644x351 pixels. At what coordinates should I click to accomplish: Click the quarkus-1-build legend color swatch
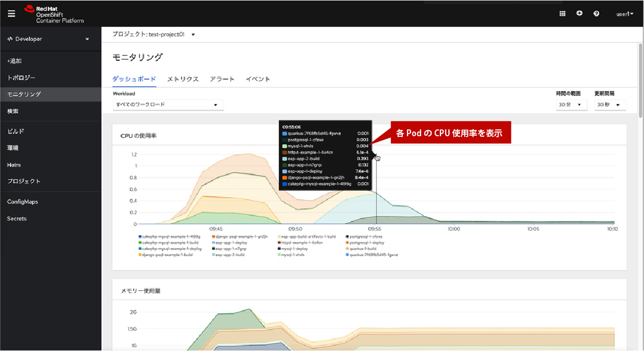click(347, 249)
